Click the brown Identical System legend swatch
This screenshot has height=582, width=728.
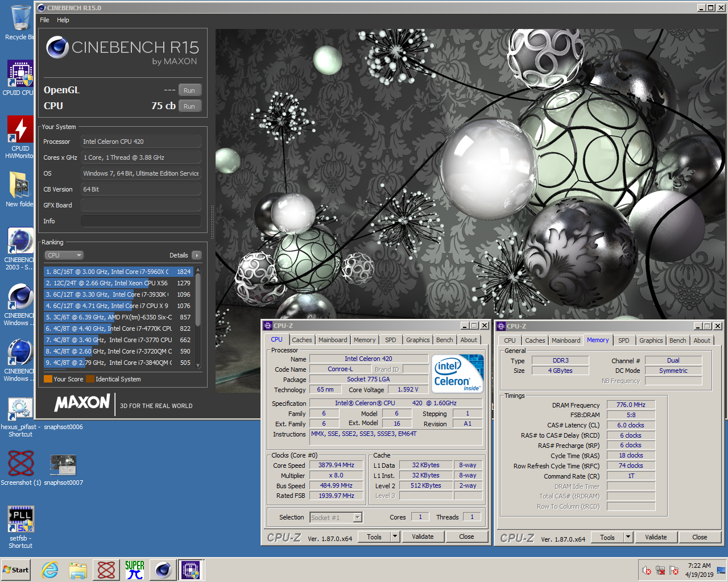90,379
